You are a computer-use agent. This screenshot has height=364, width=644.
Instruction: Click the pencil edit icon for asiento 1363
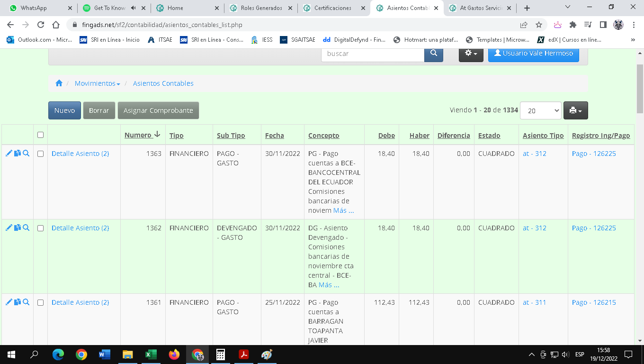(x=9, y=154)
